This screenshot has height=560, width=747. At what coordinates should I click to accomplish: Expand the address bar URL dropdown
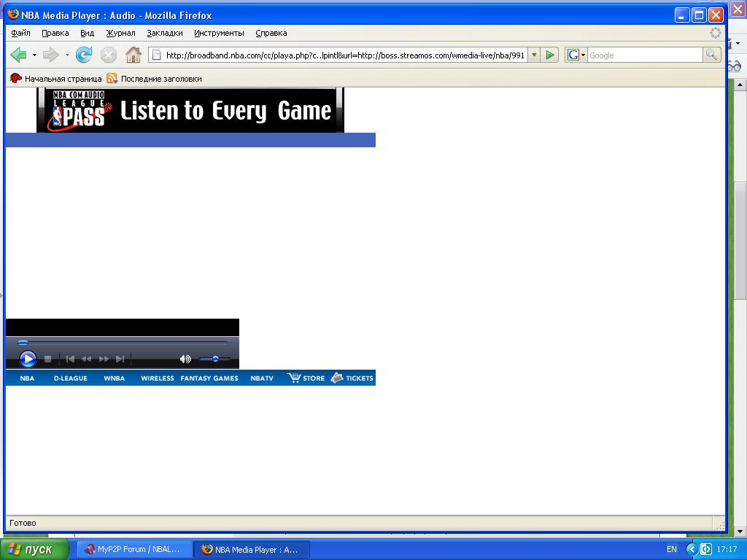534,55
